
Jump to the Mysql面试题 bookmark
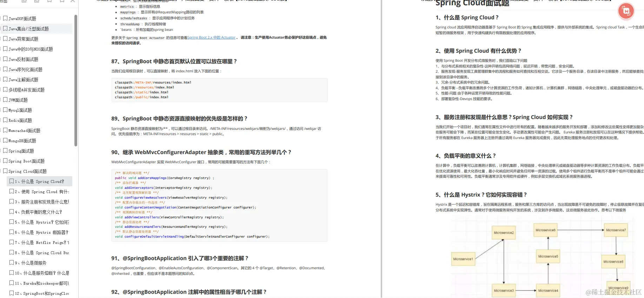click(20, 110)
